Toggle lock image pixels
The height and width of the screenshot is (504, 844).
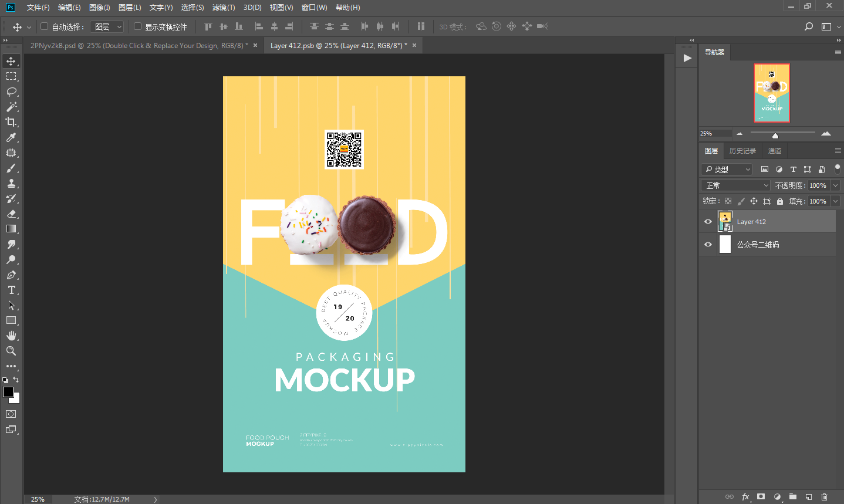click(x=741, y=201)
